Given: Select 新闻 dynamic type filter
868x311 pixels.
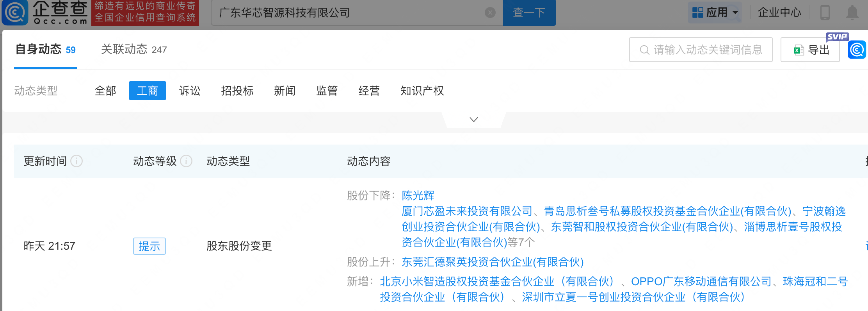Looking at the screenshot, I should [285, 91].
